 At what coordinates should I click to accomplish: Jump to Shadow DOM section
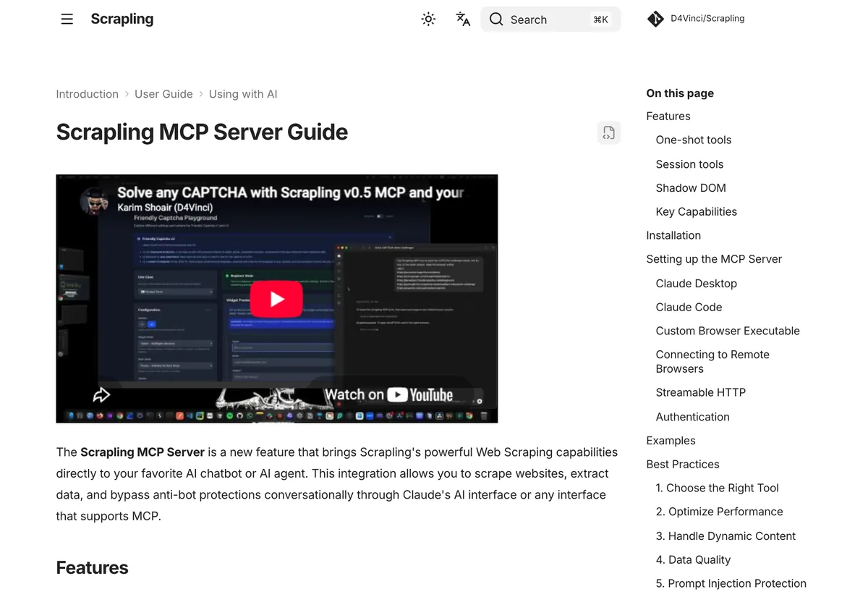point(691,187)
